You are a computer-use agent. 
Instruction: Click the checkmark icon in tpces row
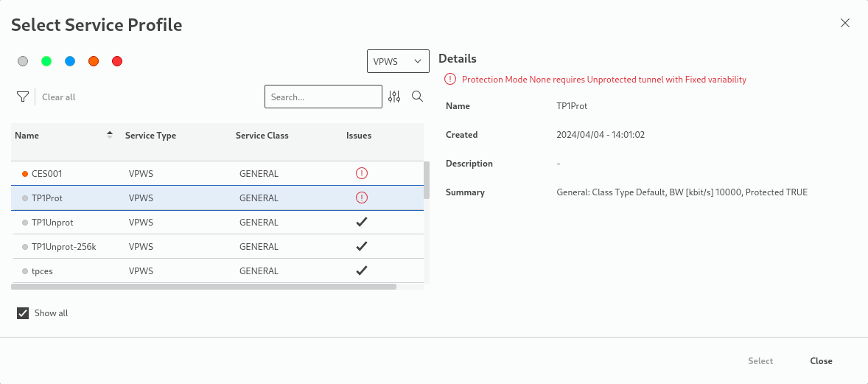[x=361, y=270]
